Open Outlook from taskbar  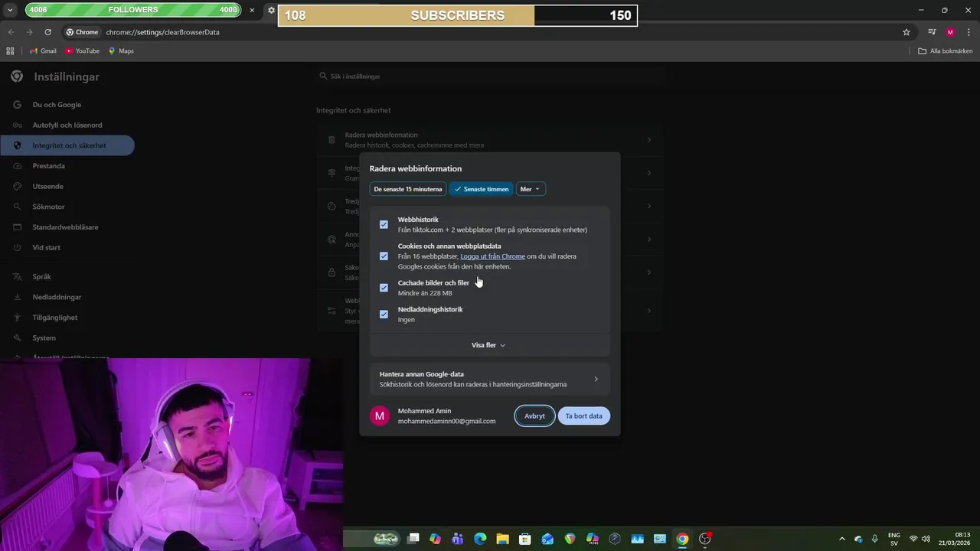[x=547, y=539]
